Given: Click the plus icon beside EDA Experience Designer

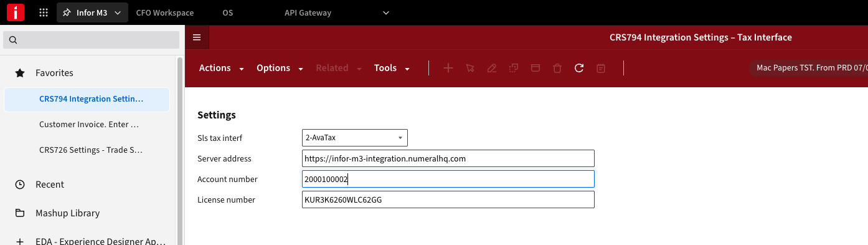Looking at the screenshot, I should click(x=20, y=241).
